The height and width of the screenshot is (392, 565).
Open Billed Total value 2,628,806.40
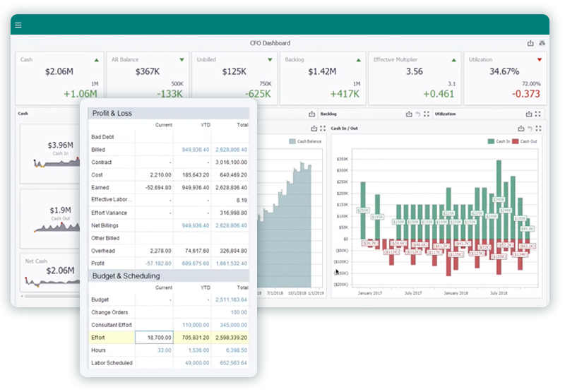pos(232,150)
